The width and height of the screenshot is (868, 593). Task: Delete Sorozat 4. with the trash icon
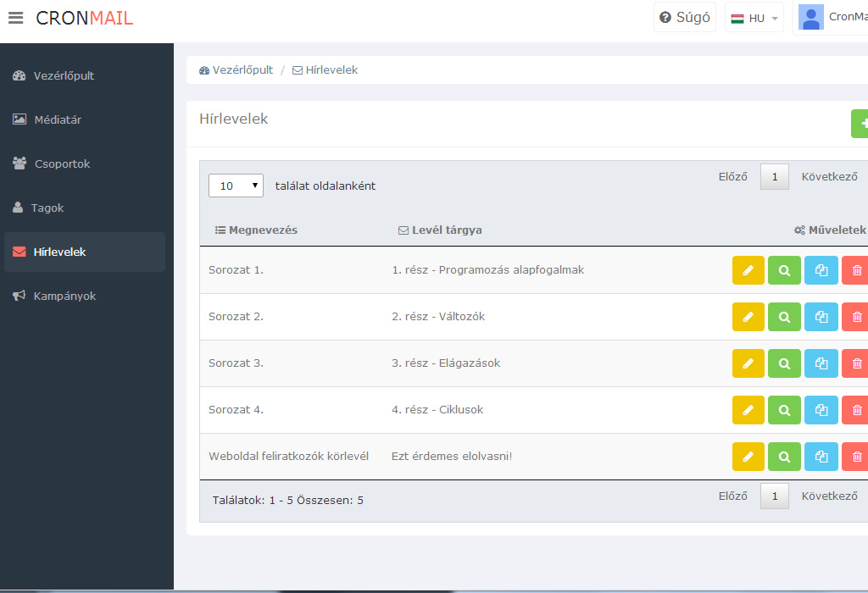coord(855,410)
